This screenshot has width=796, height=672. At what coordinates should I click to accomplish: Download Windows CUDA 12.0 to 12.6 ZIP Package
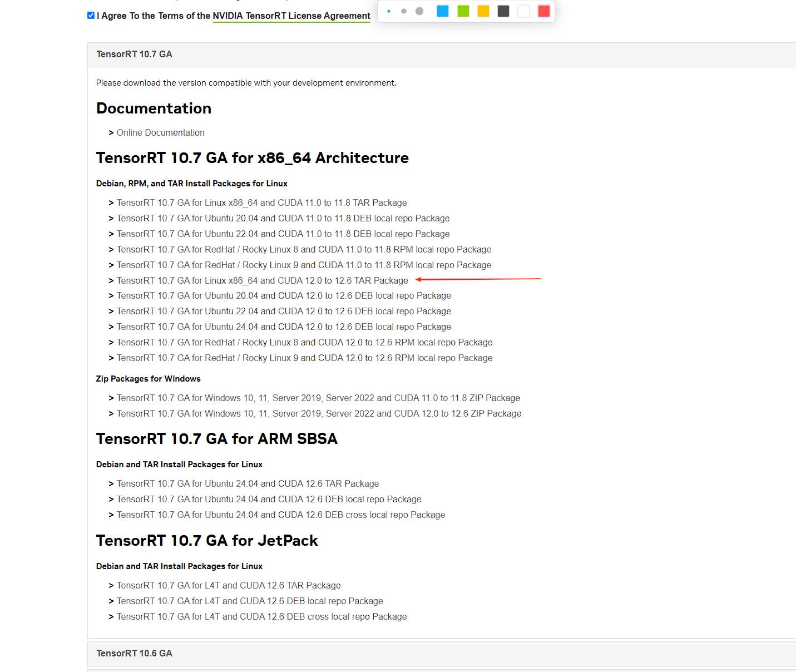(319, 414)
